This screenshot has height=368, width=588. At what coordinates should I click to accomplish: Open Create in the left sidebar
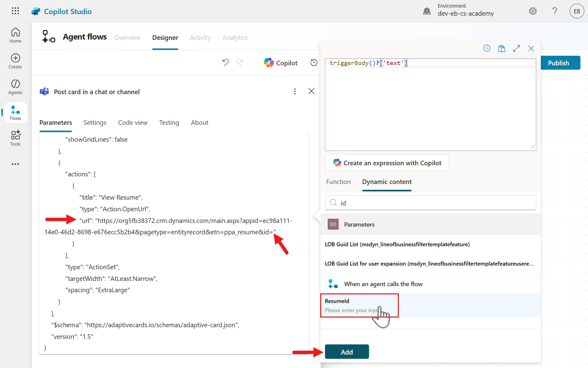click(x=15, y=61)
